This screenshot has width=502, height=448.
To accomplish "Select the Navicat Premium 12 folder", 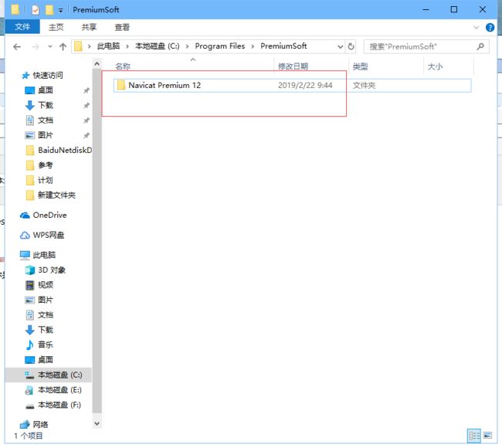I will 292,86.
